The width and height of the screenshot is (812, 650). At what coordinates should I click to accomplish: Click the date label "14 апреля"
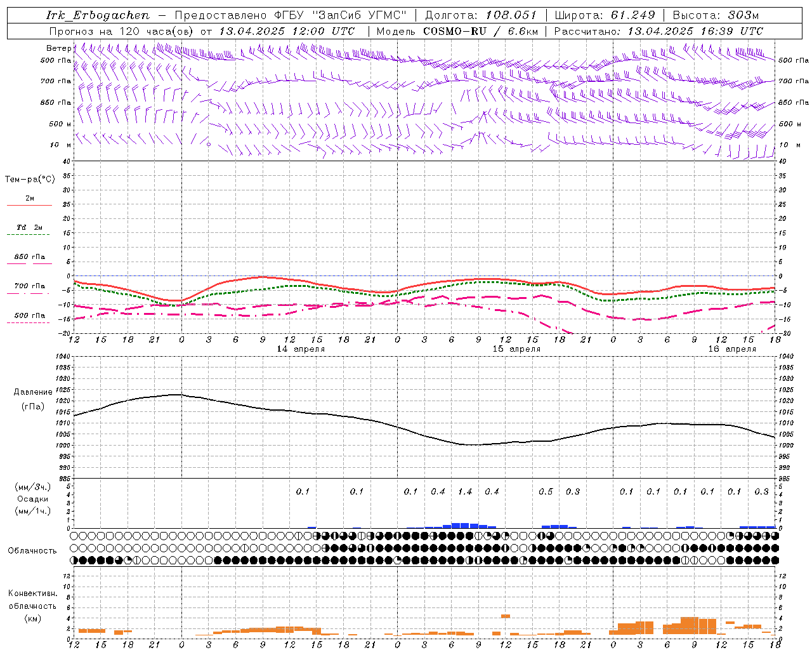[x=301, y=348]
